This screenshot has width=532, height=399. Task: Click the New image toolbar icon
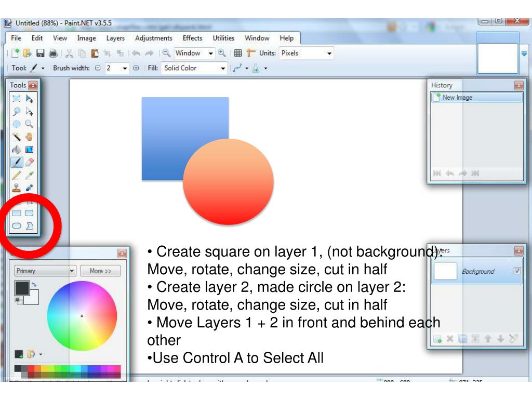click(15, 53)
